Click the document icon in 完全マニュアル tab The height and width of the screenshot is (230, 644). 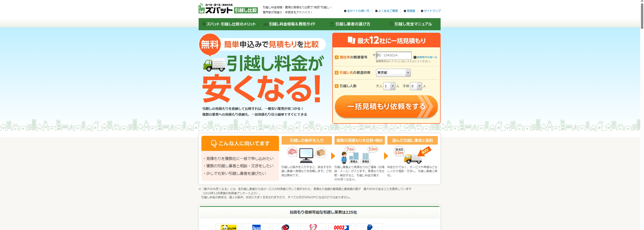391,24
